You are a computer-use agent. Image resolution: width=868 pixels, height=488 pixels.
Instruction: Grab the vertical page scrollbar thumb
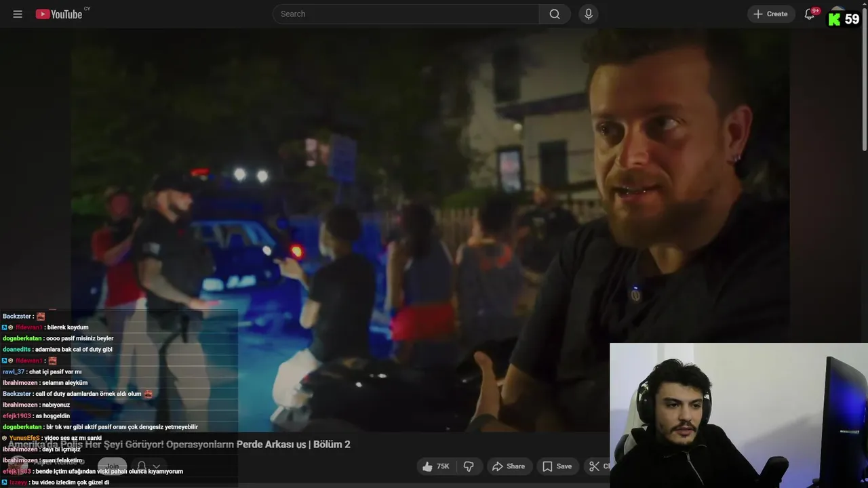864,79
